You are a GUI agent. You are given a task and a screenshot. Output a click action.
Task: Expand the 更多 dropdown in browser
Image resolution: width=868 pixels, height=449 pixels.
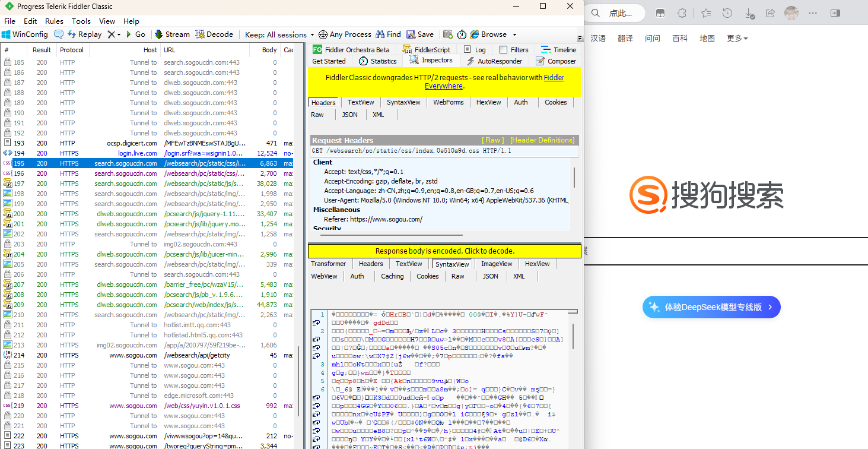737,38
